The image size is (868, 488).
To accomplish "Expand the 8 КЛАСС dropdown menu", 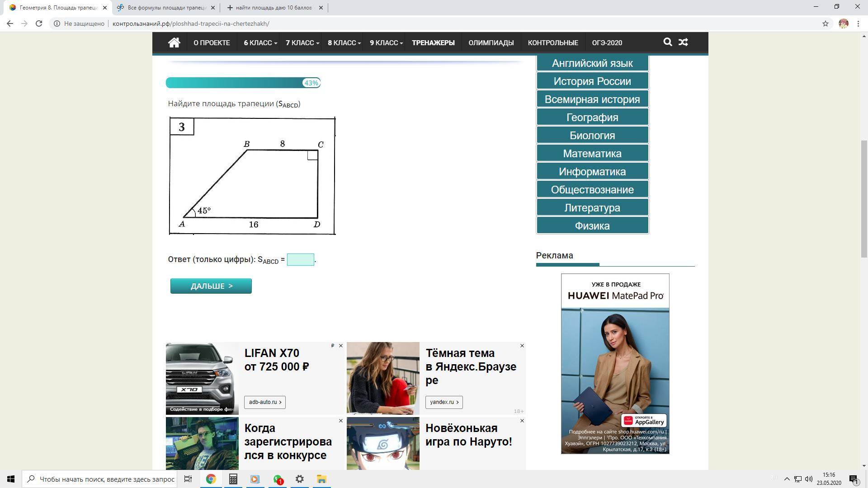I will click(344, 43).
